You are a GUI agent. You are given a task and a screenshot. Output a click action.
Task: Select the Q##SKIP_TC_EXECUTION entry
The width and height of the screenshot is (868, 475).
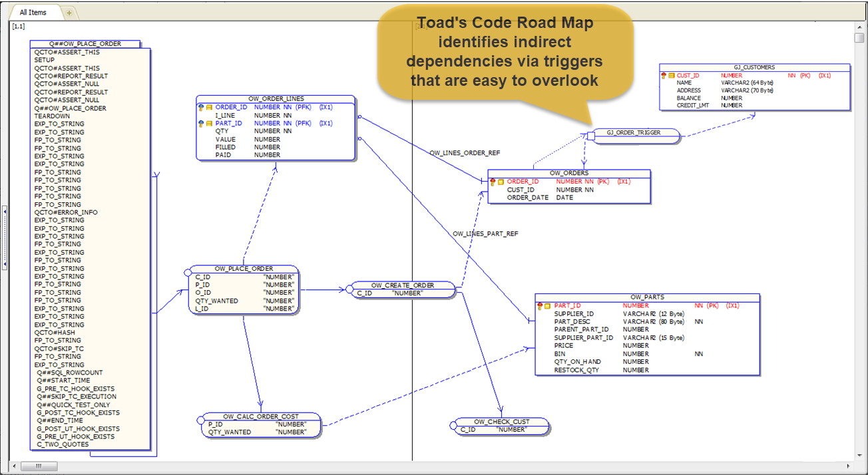point(77,396)
